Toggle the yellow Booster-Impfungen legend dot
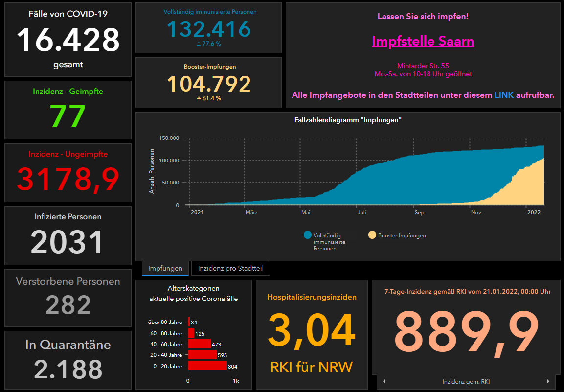Screen dimensions: 564x392 [x=372, y=235]
